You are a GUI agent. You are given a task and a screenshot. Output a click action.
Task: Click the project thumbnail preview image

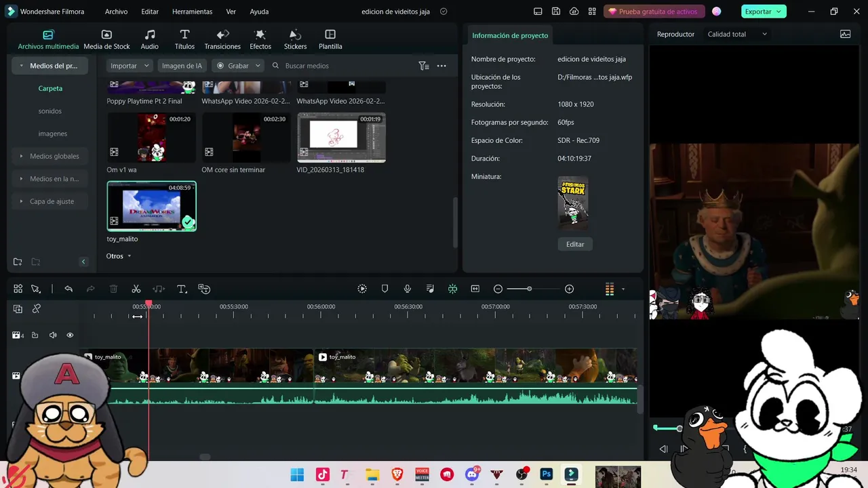tap(573, 203)
